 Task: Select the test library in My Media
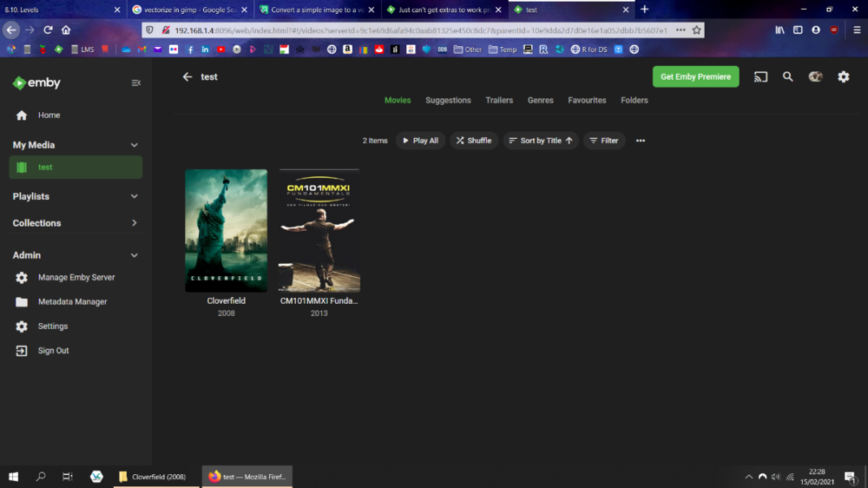[76, 168]
